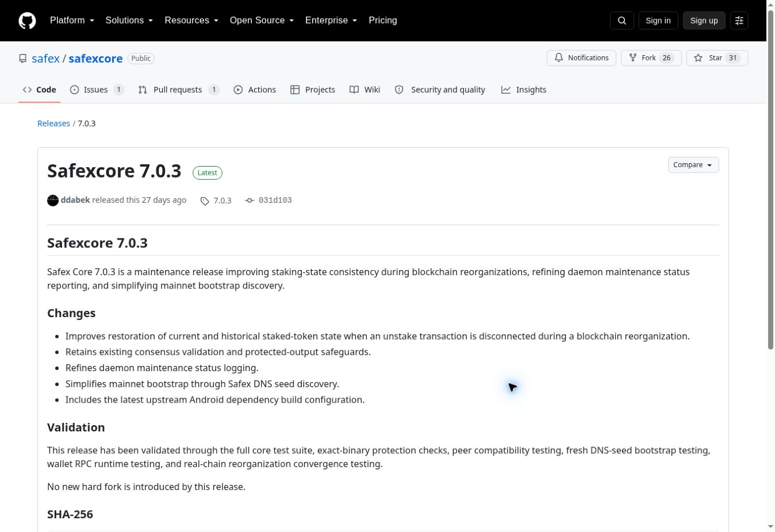Click ddabek's avatar image
Screen dimensions: 775x532
point(53,200)
